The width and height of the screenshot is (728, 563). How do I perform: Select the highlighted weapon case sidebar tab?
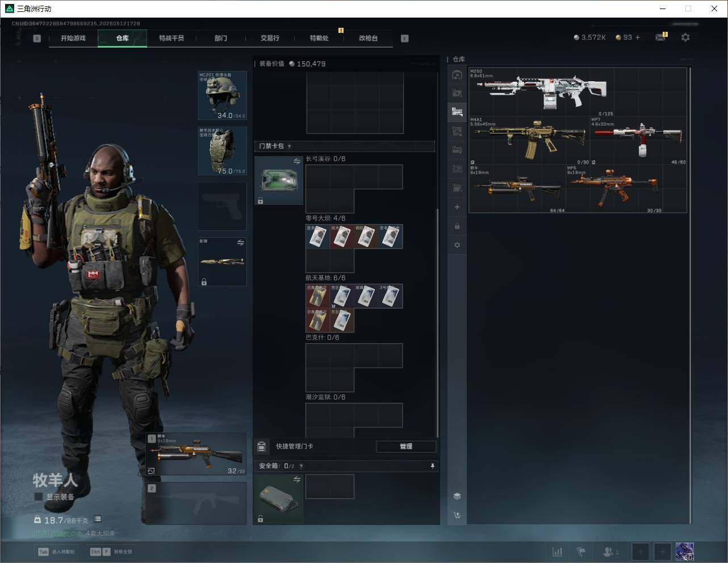457,112
